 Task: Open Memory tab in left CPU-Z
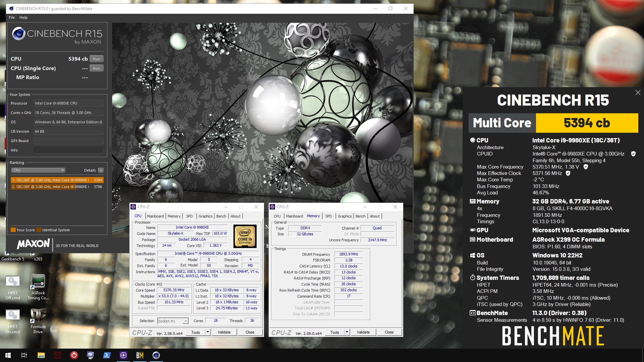tap(174, 216)
